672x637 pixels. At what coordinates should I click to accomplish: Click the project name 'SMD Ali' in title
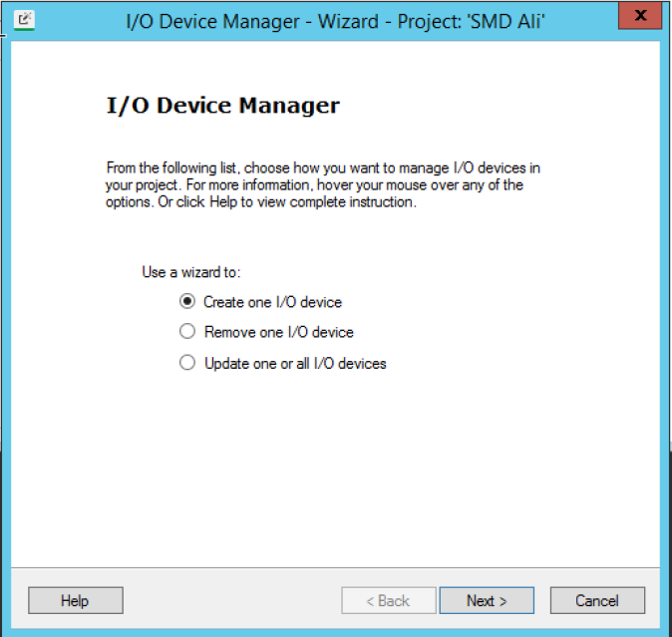[507, 21]
